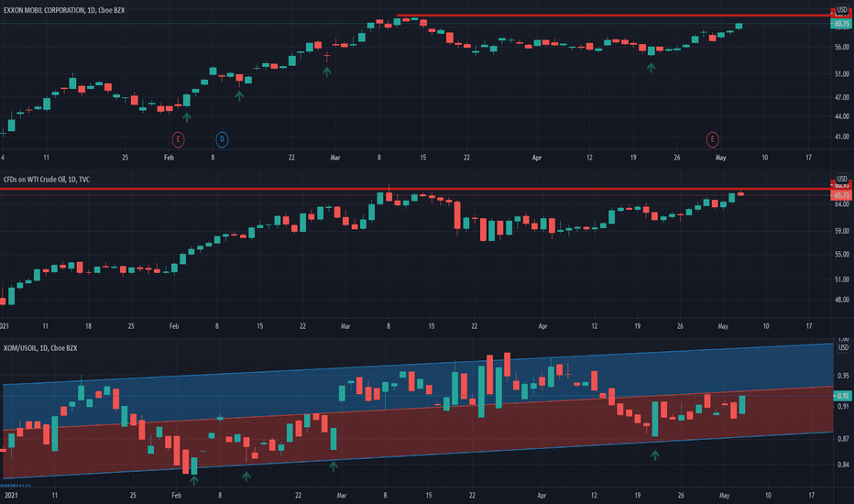Open USD currency selector in Exxon pane
854x504 pixels.
[x=842, y=10]
